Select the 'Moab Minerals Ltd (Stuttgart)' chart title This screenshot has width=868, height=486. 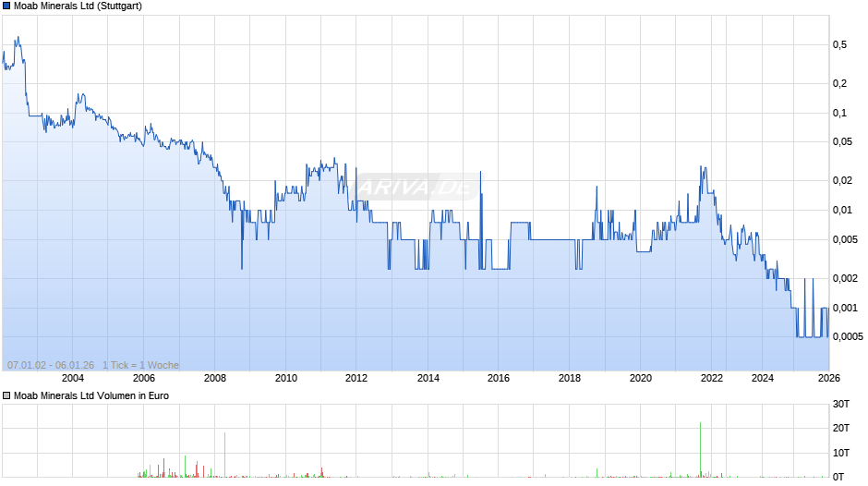78,6
